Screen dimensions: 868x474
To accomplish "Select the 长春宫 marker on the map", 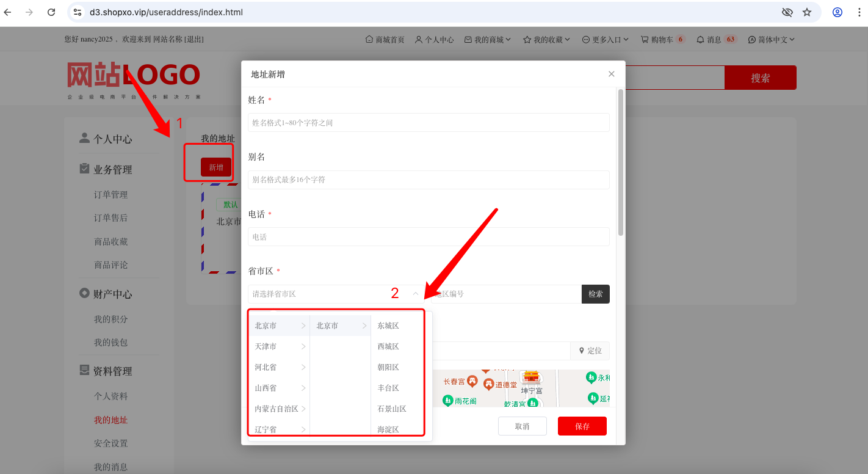I will click(472, 381).
